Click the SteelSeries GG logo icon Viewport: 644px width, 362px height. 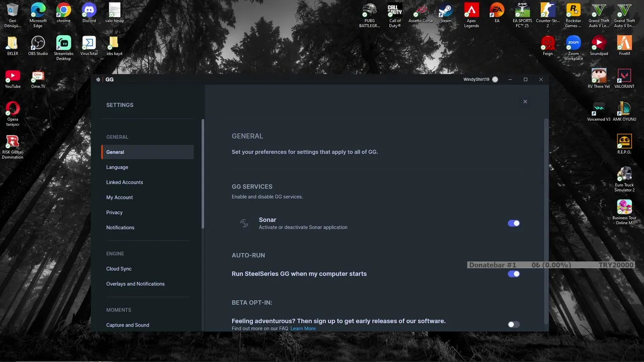click(98, 79)
